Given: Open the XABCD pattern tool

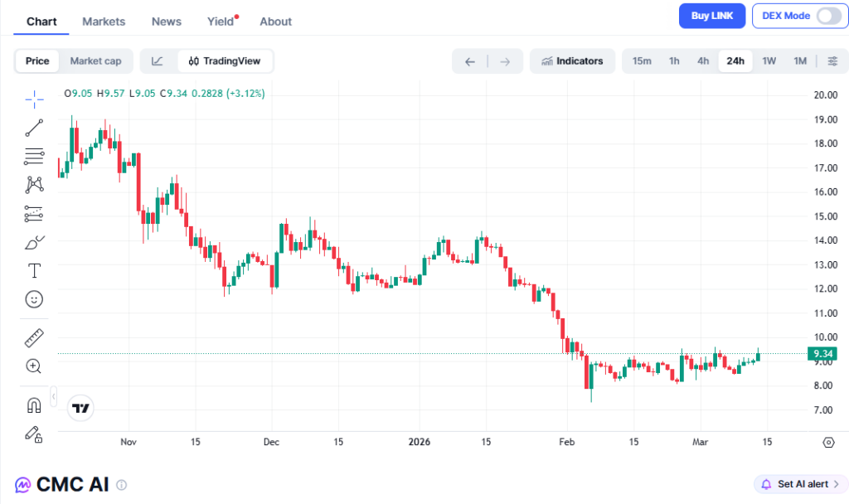Looking at the screenshot, I should 34,184.
